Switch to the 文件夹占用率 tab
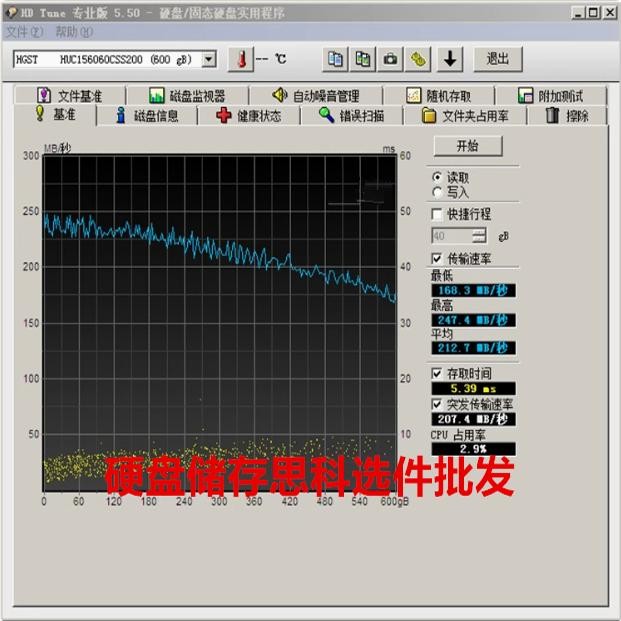 point(465,116)
